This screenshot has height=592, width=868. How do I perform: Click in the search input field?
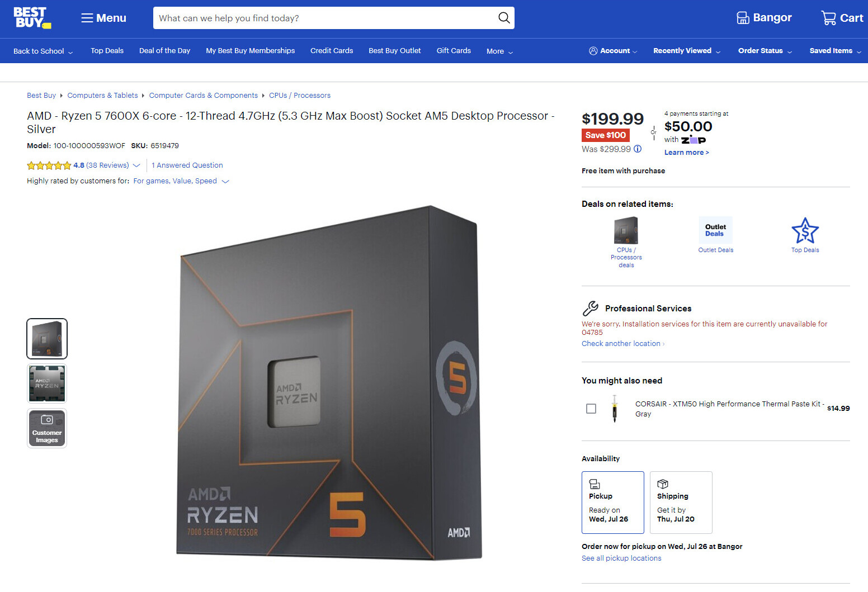[x=324, y=18]
